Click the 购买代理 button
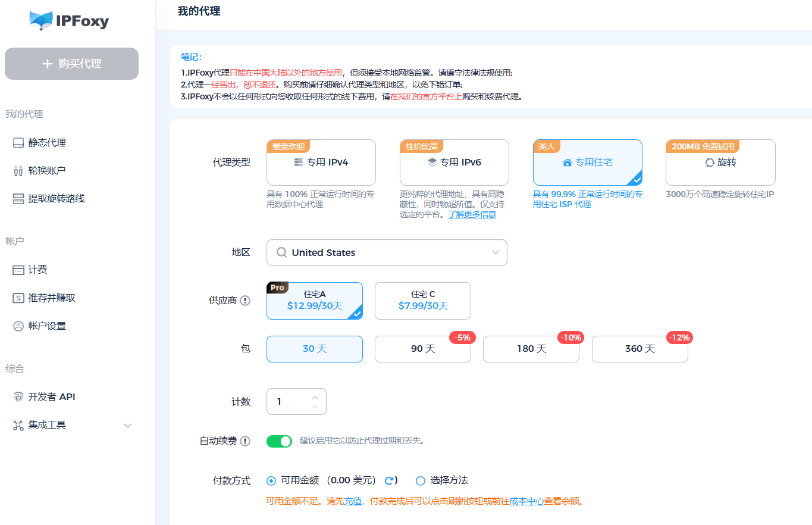Image resolution: width=812 pixels, height=525 pixels. click(71, 63)
